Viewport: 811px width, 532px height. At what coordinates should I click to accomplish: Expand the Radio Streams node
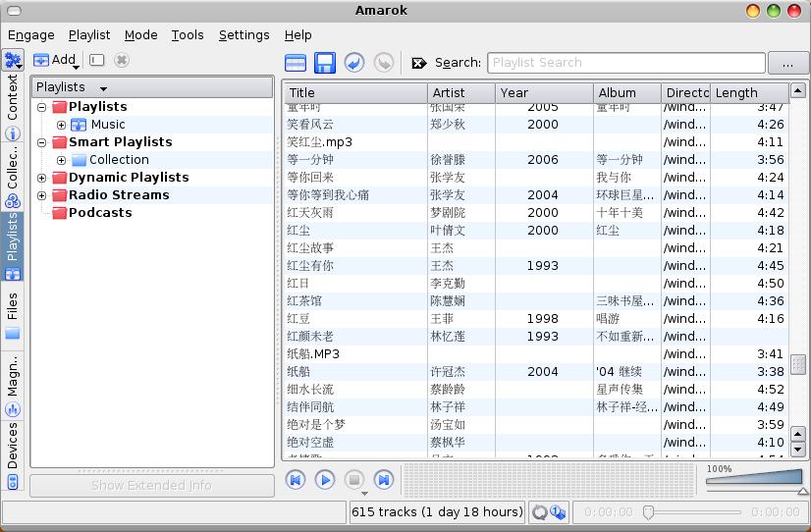click(x=42, y=195)
